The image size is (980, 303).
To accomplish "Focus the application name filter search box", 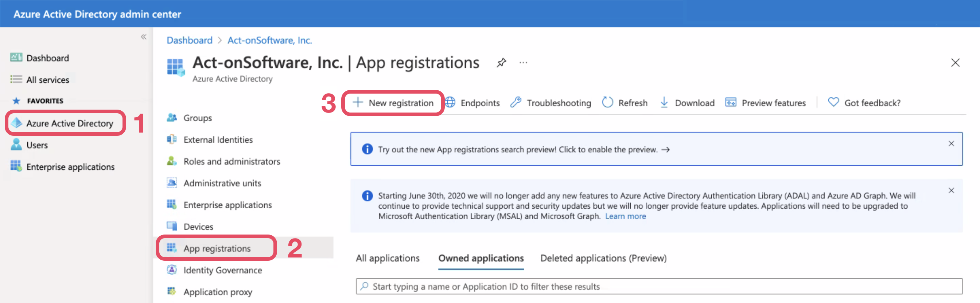I will pos(659,286).
